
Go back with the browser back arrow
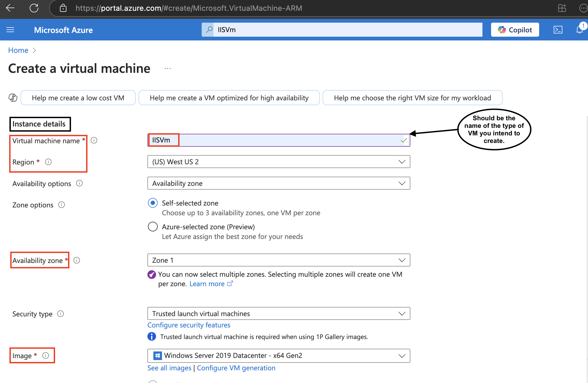(x=10, y=8)
